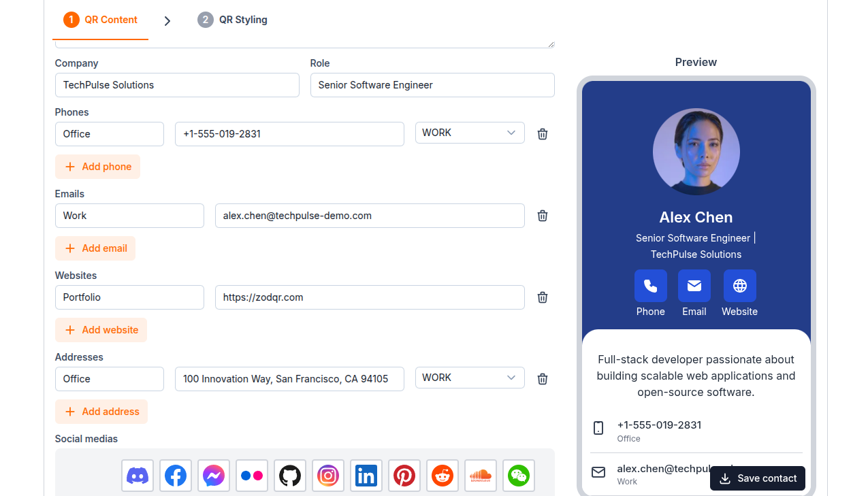This screenshot has height=496, width=868.
Task: Add the Instagram social media icon
Action: [328, 476]
